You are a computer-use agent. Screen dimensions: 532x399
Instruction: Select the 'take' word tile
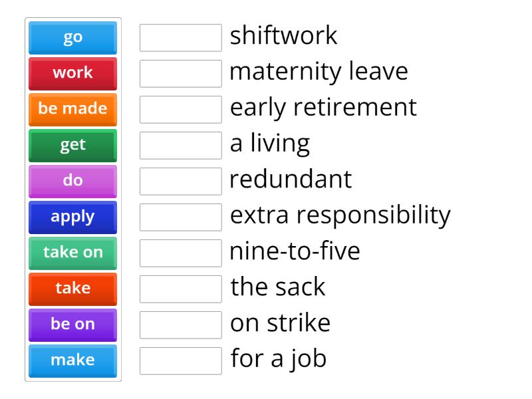point(72,289)
